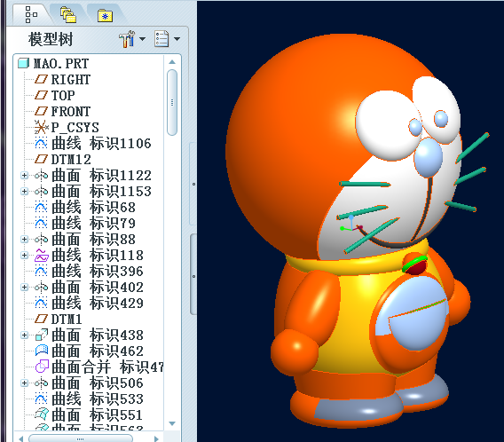The image size is (504, 442).
Task: Select the RIGHT tree entry
Action: point(71,79)
